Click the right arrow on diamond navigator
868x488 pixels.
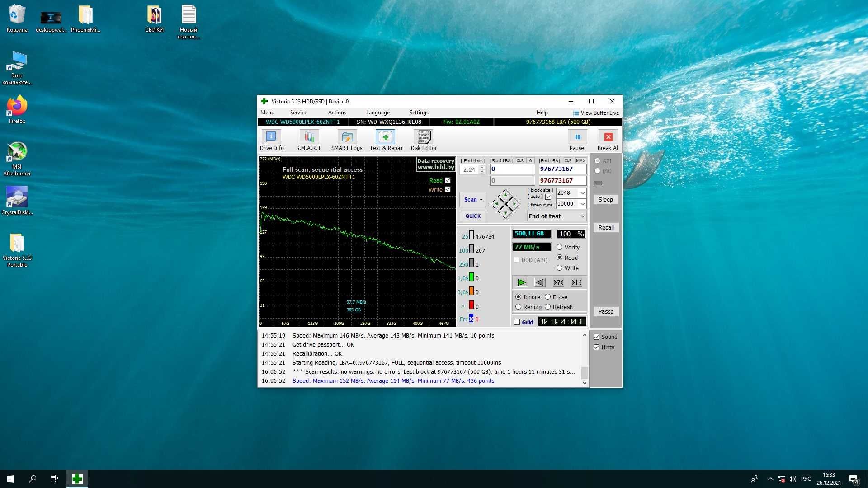coord(514,204)
